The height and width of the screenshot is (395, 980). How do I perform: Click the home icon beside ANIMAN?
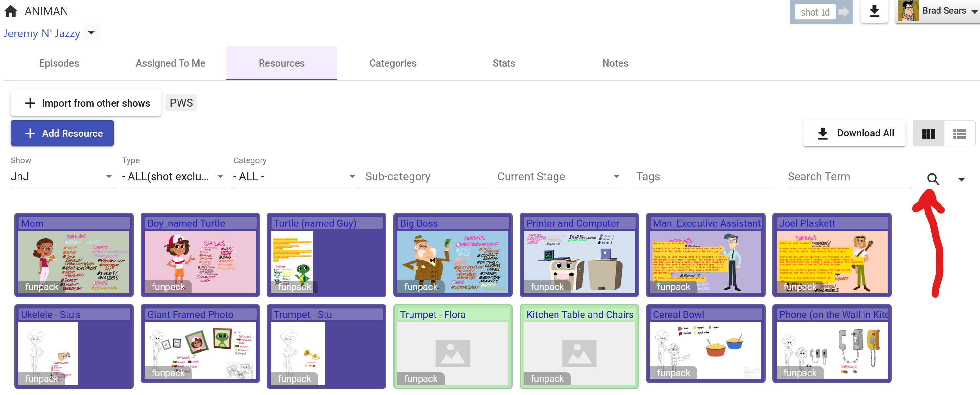(11, 11)
